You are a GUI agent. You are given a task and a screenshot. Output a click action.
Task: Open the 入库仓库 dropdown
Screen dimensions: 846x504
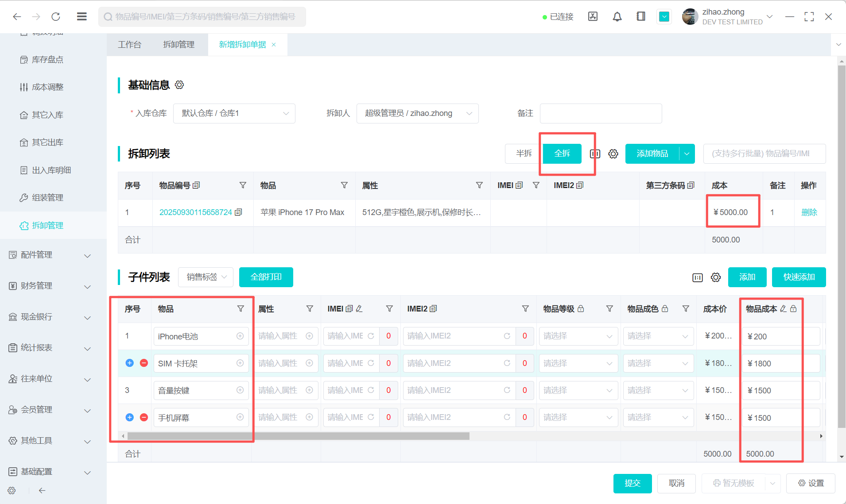click(234, 114)
